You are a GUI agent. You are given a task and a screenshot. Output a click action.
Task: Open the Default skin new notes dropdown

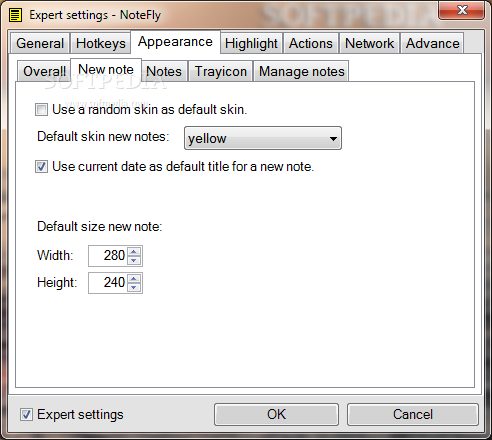[263, 138]
